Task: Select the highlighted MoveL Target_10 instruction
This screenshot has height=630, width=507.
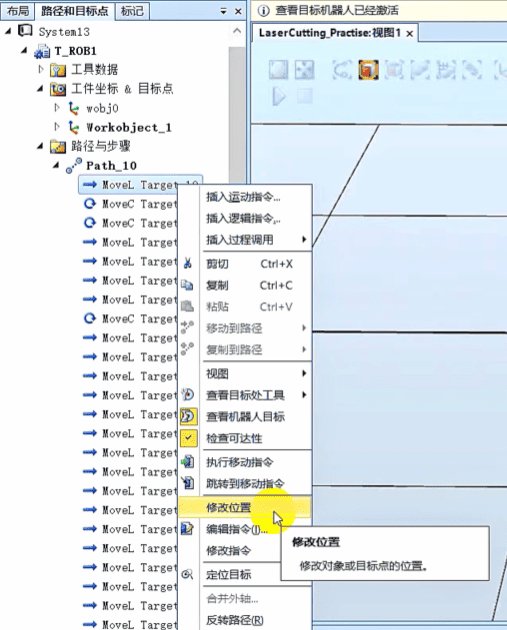Action: (x=140, y=185)
